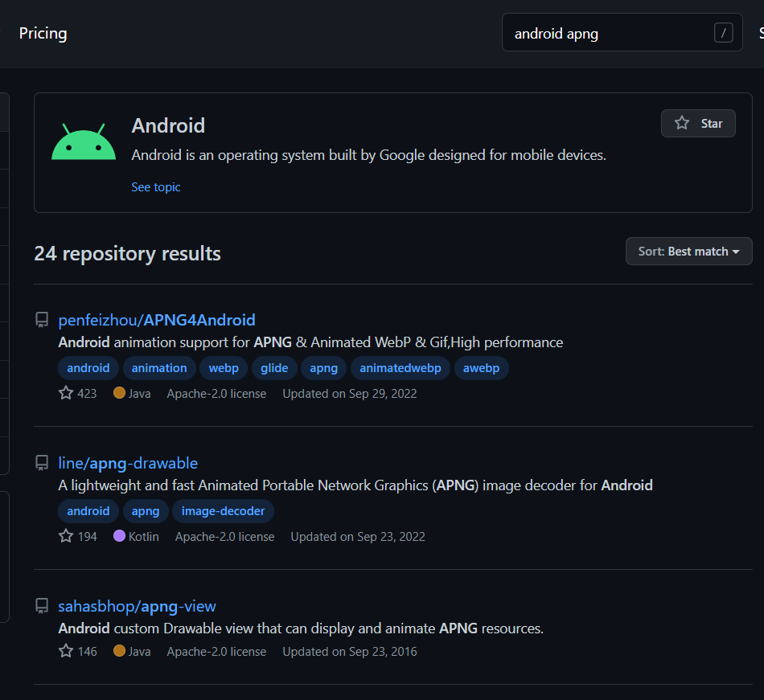Focus the search field containing android apng
Viewport: 764px width, 700px height.
(x=622, y=33)
